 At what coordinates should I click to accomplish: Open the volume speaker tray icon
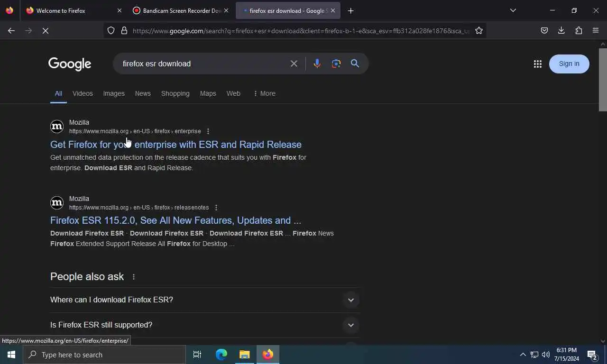click(x=546, y=355)
